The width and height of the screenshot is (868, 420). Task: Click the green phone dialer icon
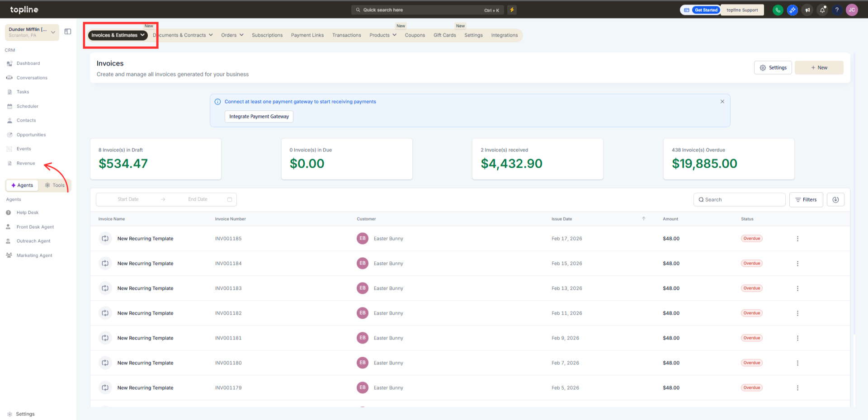tap(778, 10)
